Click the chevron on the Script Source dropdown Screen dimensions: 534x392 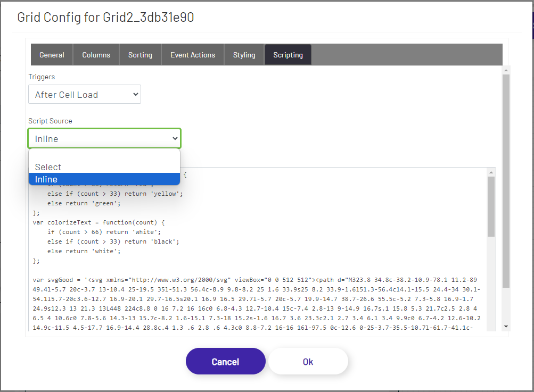click(x=174, y=138)
